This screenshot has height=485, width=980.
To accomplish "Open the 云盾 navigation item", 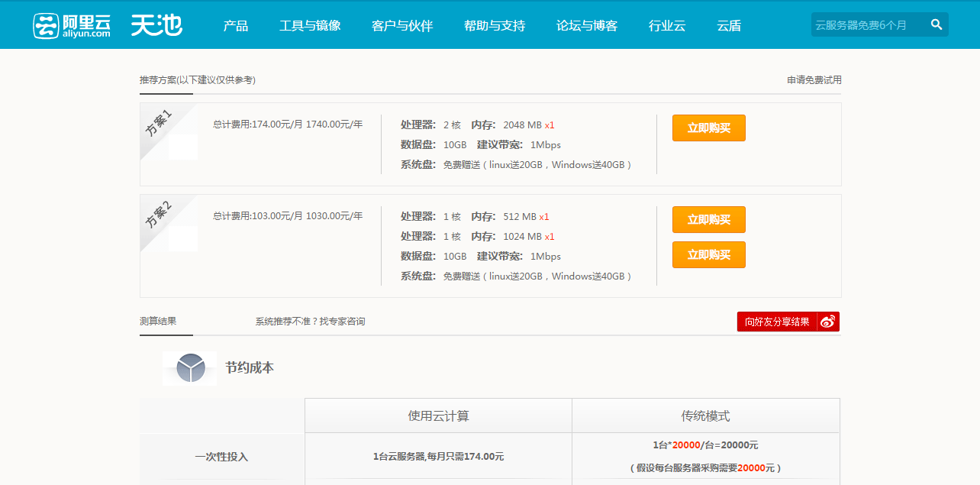I will tap(729, 26).
